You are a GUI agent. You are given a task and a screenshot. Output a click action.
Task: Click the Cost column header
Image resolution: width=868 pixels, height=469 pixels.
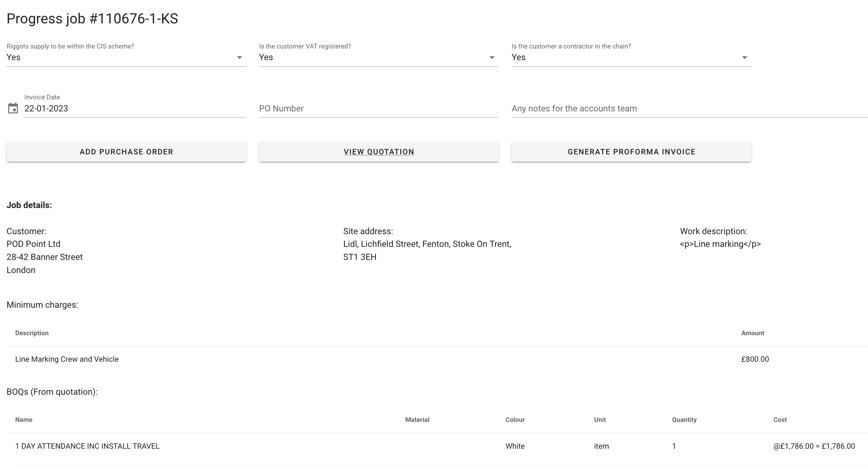(780, 420)
